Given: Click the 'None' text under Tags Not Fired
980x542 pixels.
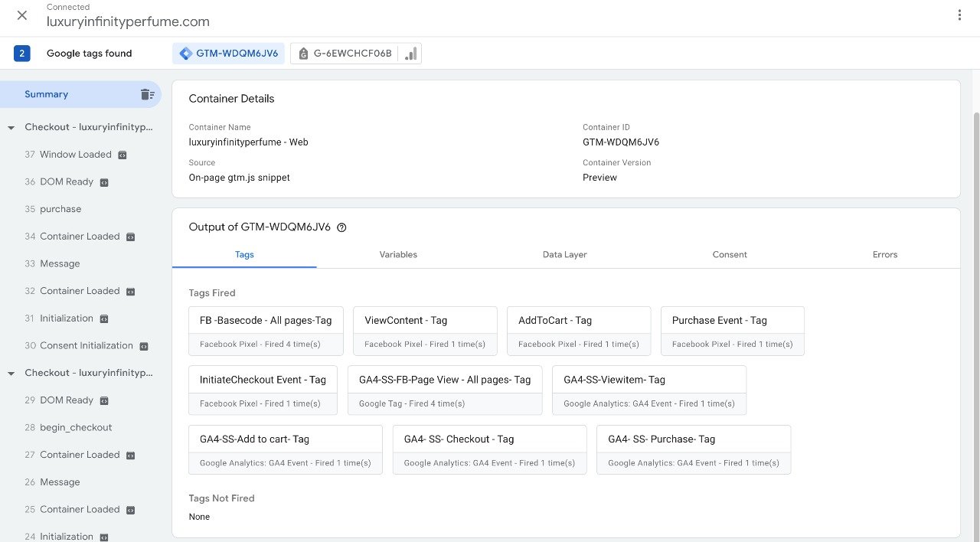Looking at the screenshot, I should pos(199,517).
